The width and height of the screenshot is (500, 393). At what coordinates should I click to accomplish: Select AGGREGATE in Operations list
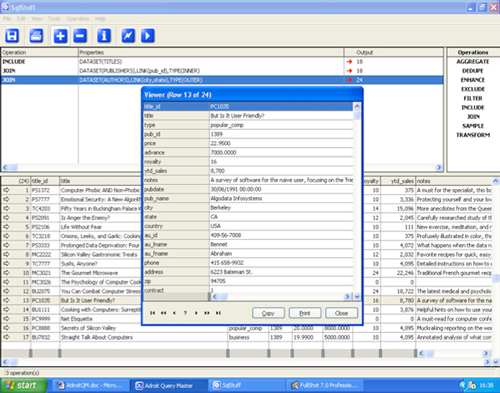[473, 62]
